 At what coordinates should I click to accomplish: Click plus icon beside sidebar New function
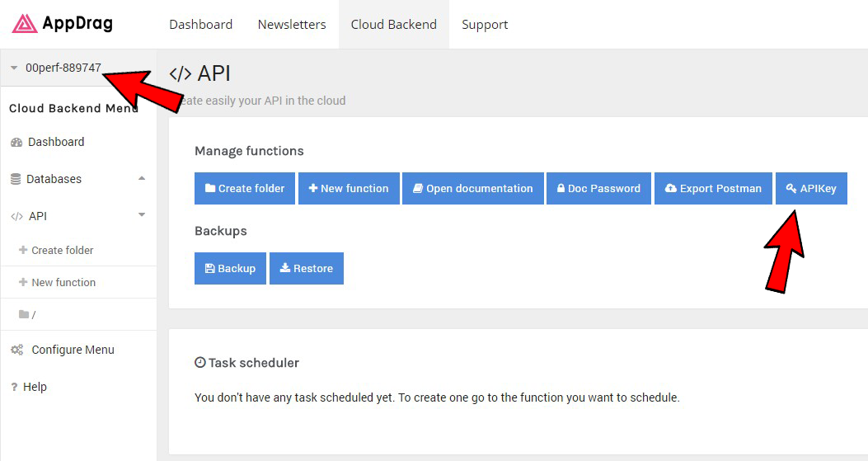tap(23, 282)
